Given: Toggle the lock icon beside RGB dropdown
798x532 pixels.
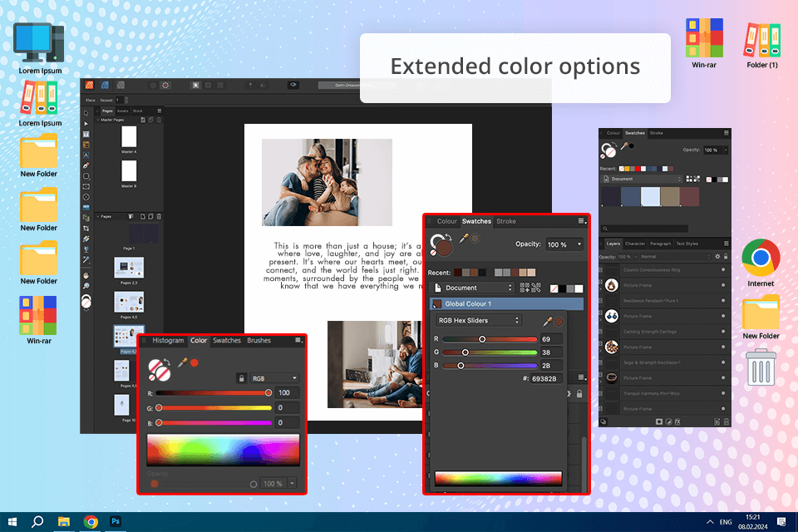Looking at the screenshot, I should (x=241, y=378).
